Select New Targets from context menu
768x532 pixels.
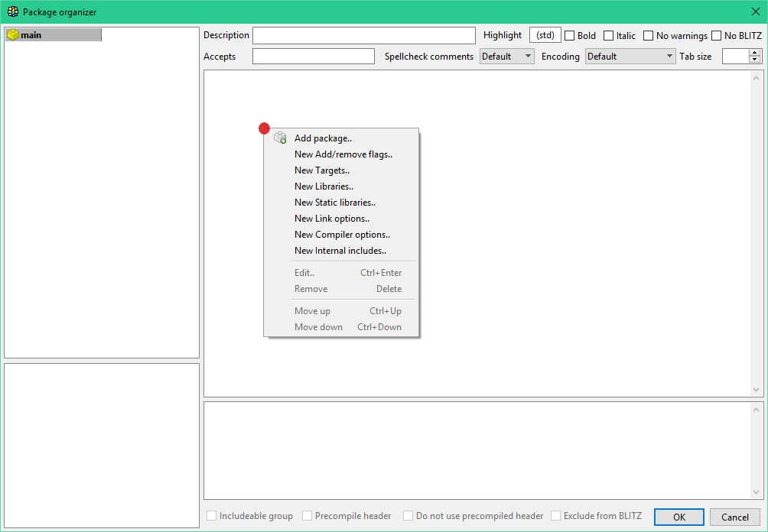click(321, 170)
